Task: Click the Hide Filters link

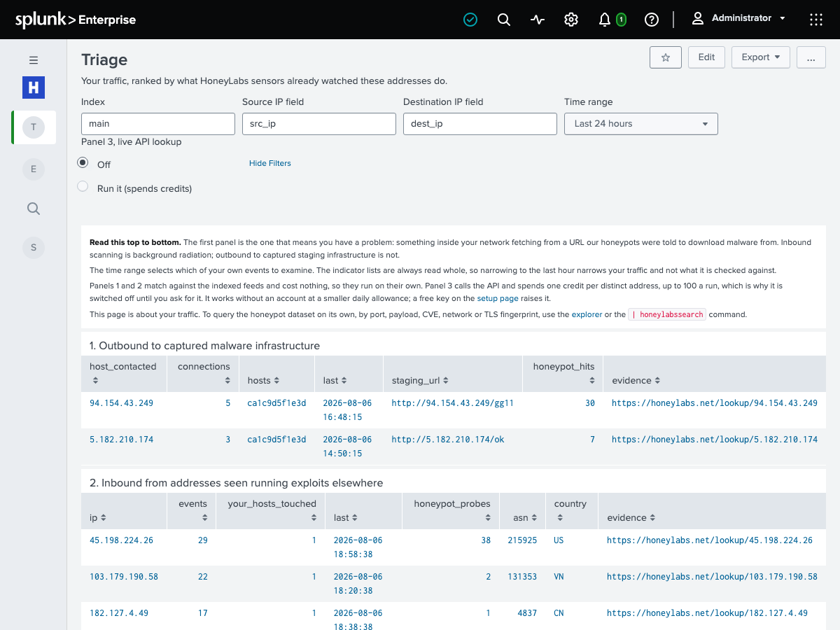Action: click(270, 163)
